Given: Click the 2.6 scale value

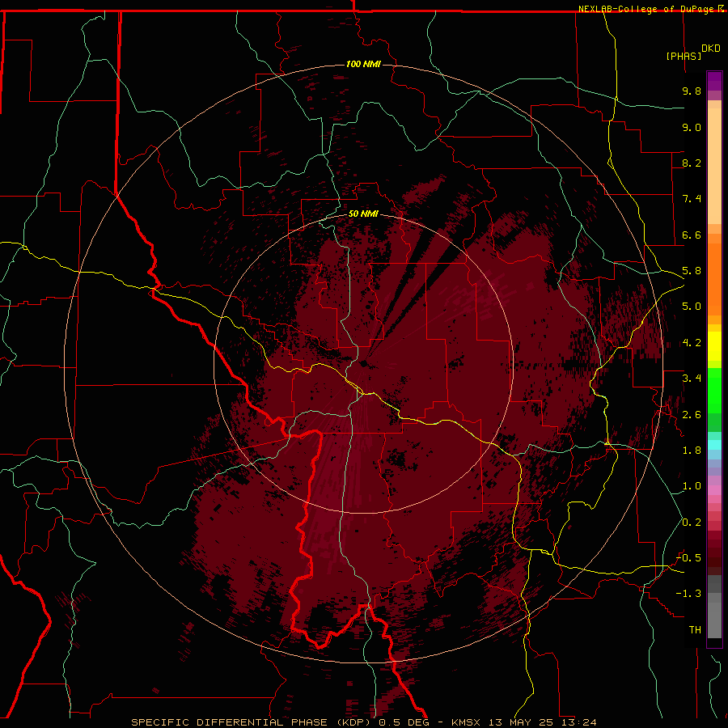Looking at the screenshot, I should click(x=692, y=415).
